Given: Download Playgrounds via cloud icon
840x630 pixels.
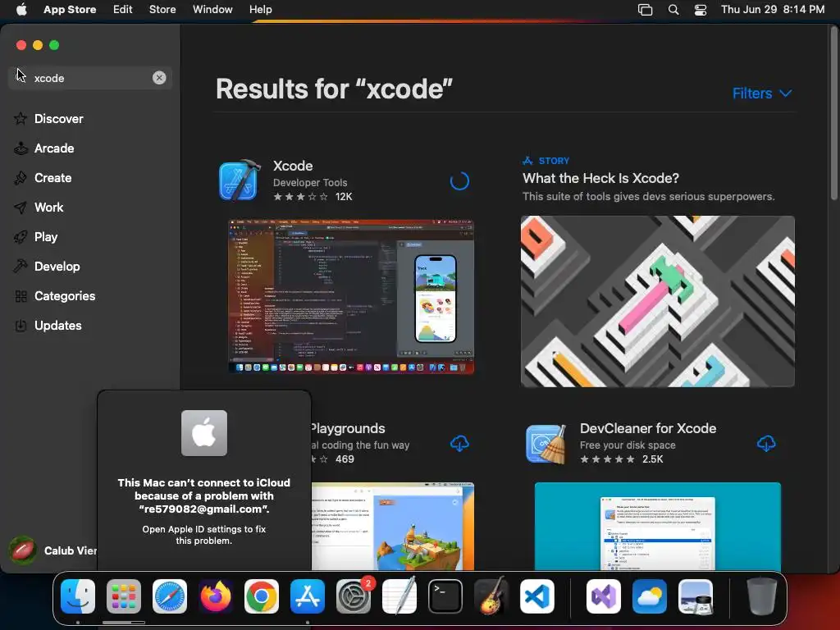Looking at the screenshot, I should 459,444.
